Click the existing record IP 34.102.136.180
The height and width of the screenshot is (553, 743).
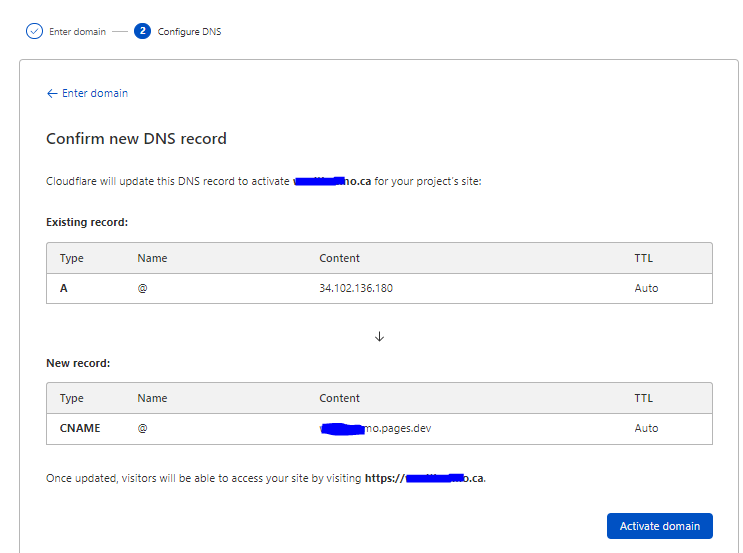(x=355, y=288)
